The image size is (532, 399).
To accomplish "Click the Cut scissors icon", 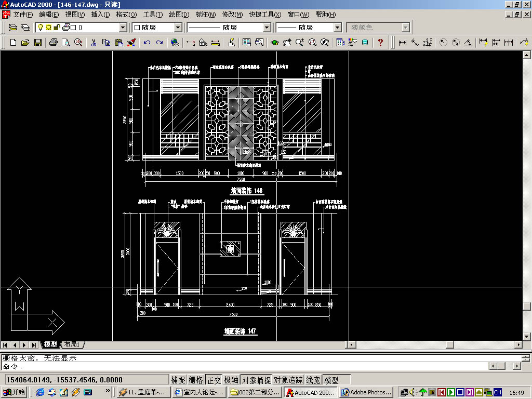I will coord(94,43).
